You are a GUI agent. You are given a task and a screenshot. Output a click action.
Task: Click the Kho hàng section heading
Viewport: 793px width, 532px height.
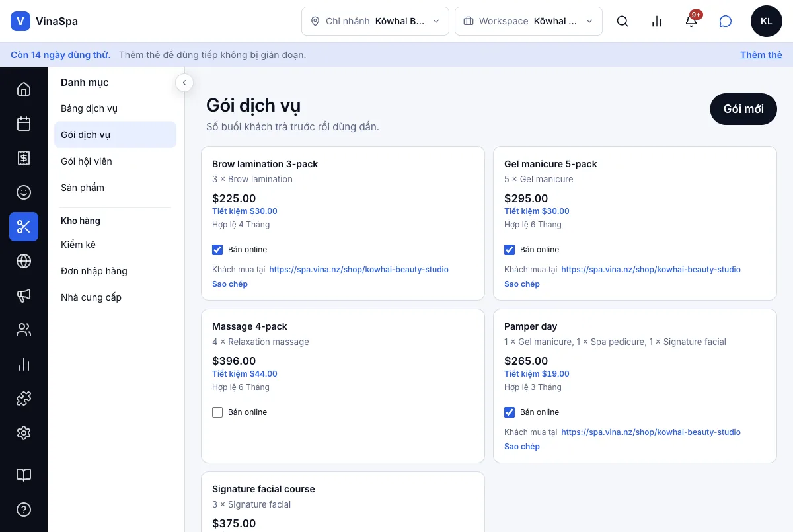[x=81, y=221]
